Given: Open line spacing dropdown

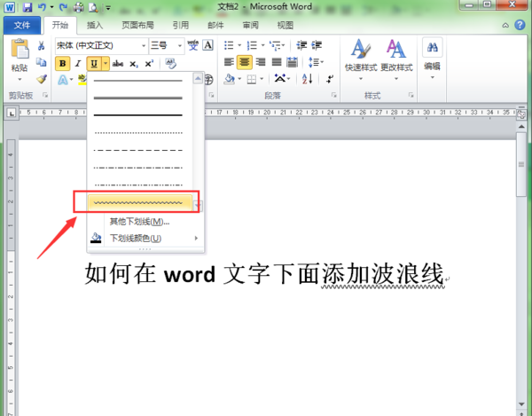Looking at the screenshot, I should pyautogui.click(x=316, y=62).
